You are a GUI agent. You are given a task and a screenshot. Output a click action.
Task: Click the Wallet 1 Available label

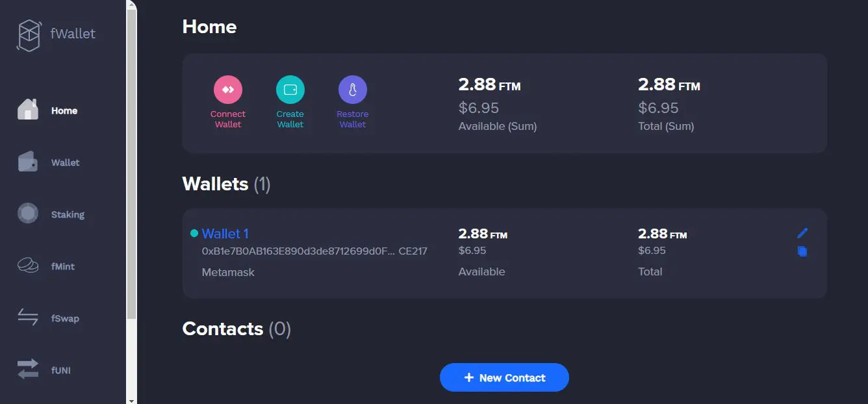coord(481,271)
